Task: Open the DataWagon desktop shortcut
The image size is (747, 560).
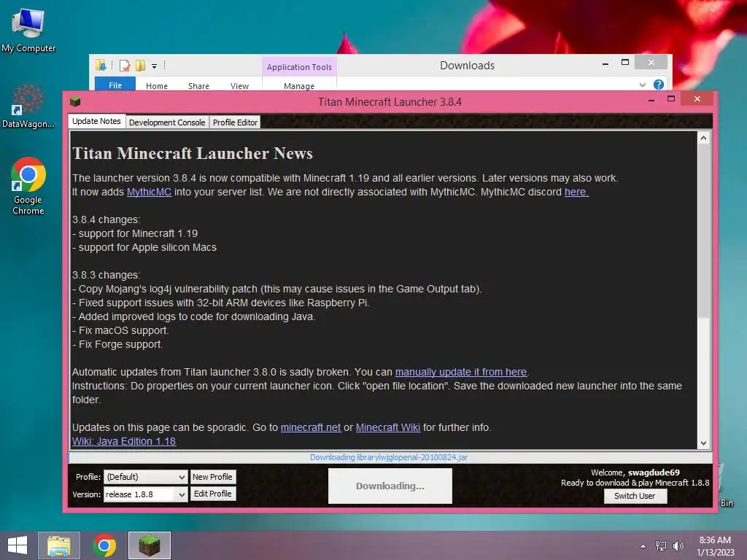Action: pyautogui.click(x=28, y=106)
